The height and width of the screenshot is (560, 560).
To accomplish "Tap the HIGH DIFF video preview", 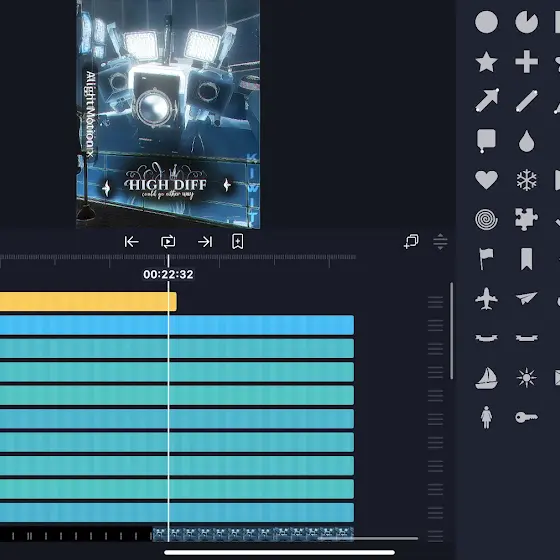I will [168, 114].
